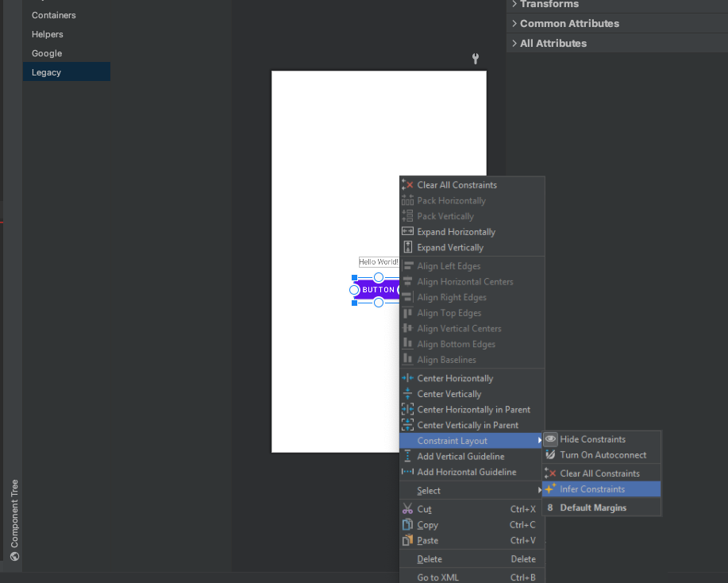Screen dimensions: 728x583
Task: Click the Expand Horizontally icon
Action: point(407,231)
